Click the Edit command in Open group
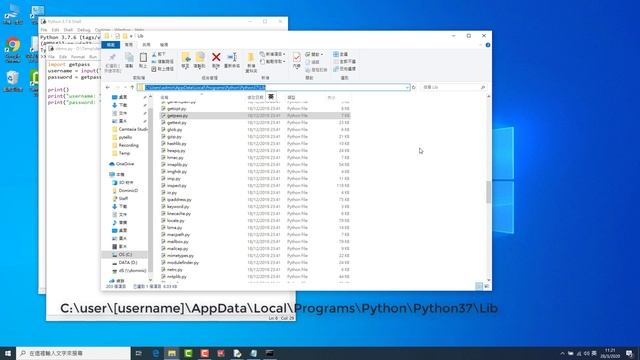The width and height of the screenshot is (640, 360). 313,62
